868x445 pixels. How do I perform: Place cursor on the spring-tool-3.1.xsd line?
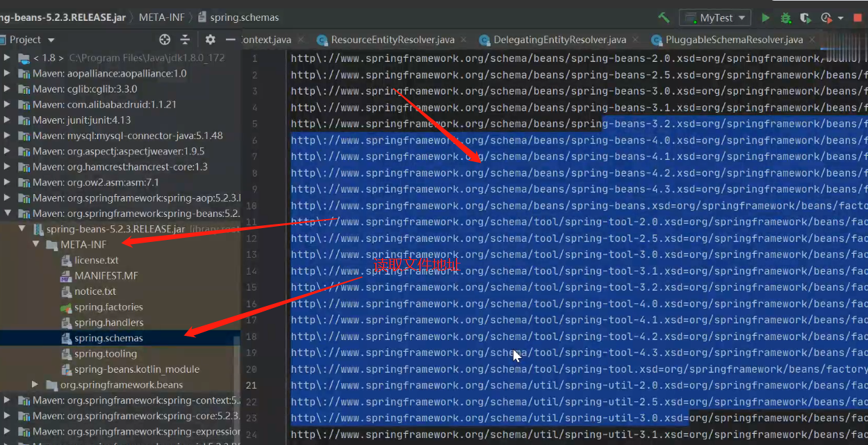tap(579, 271)
